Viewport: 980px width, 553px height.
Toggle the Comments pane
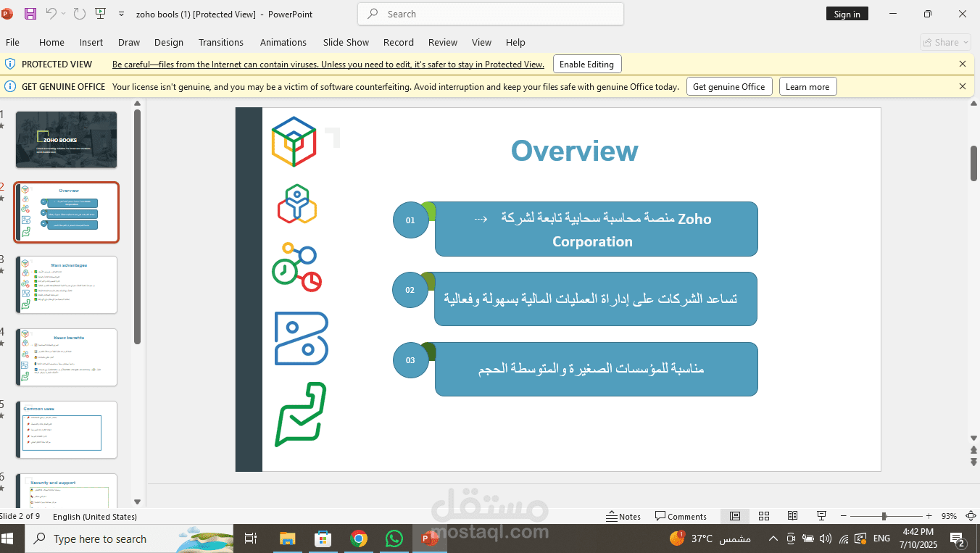[681, 516]
